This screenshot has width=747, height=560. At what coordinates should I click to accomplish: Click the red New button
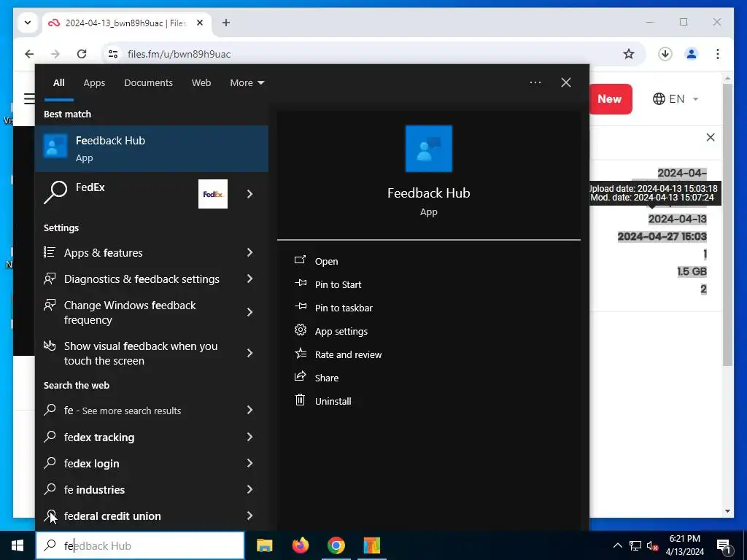coord(610,98)
